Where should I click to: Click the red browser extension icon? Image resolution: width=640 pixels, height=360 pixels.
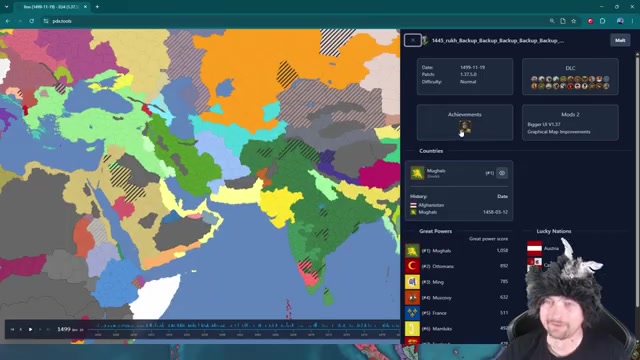pyautogui.click(x=590, y=21)
